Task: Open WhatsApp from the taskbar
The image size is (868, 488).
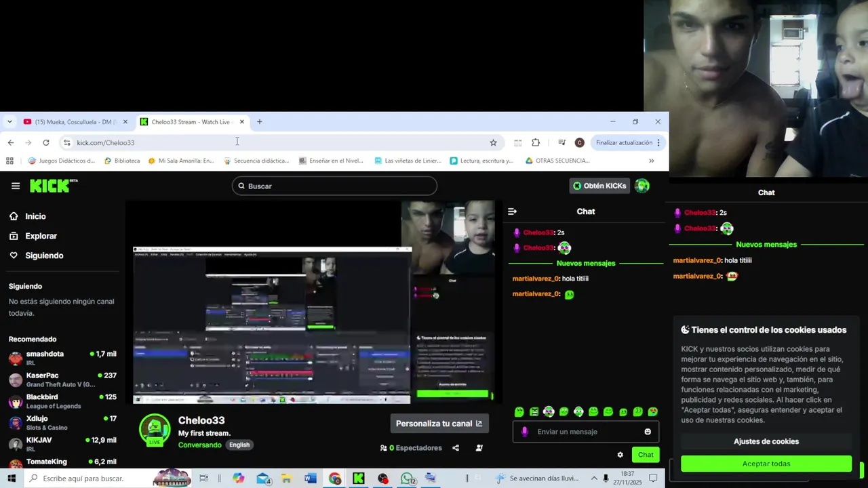Action: click(x=407, y=479)
